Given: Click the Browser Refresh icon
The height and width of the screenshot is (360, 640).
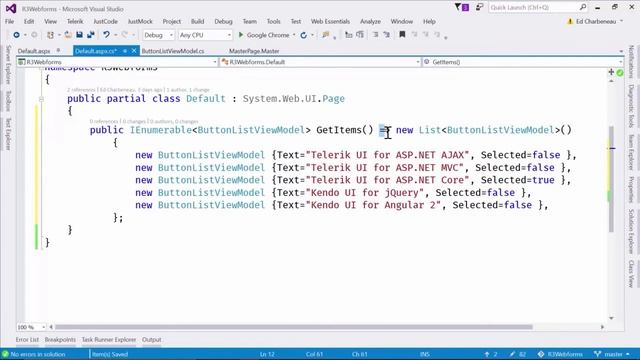Looking at the screenshot, I should (x=303, y=35).
